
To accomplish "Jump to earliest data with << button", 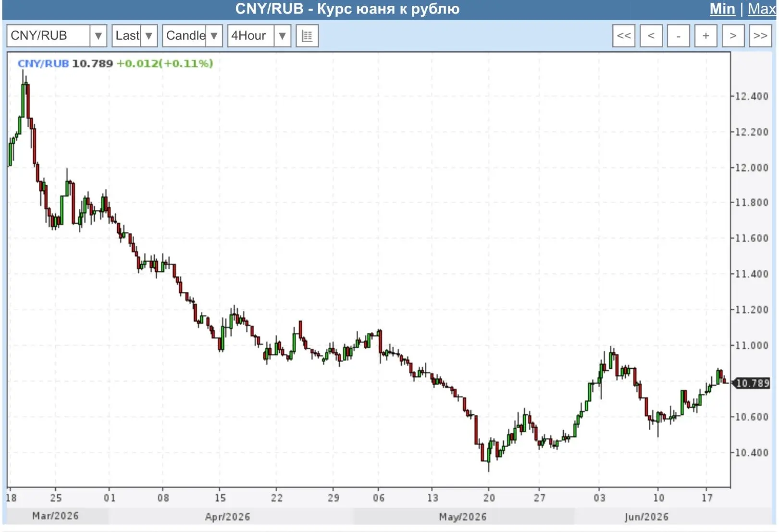I will (x=624, y=36).
